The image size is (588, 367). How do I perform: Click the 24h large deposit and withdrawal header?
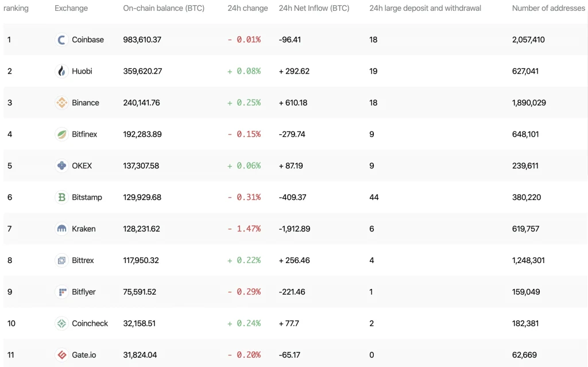click(425, 8)
